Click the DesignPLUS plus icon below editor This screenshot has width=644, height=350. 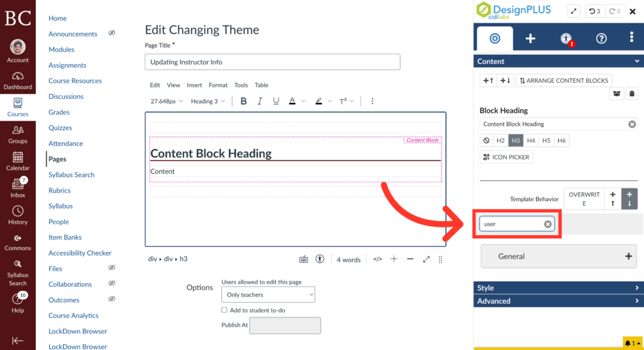[x=394, y=259]
